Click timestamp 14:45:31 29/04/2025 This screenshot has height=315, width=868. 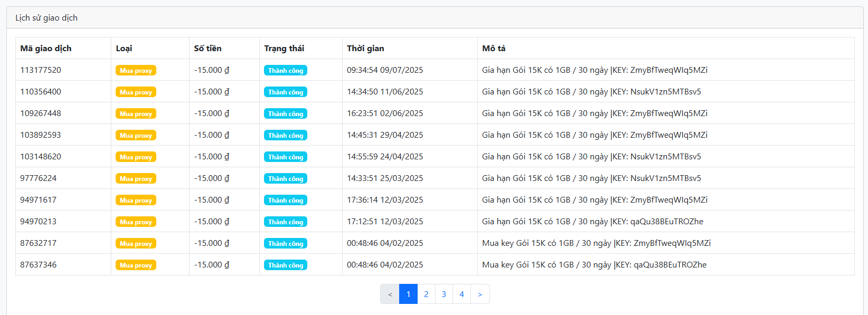pos(385,135)
